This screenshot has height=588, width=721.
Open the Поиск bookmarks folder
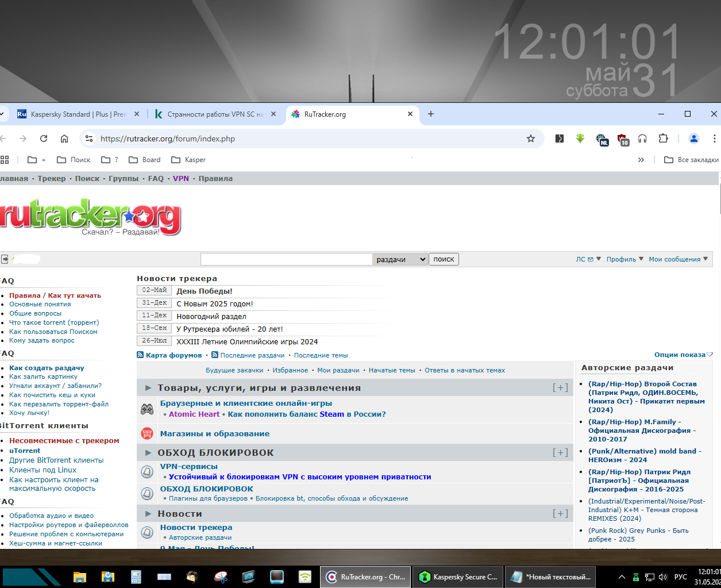[x=73, y=160]
